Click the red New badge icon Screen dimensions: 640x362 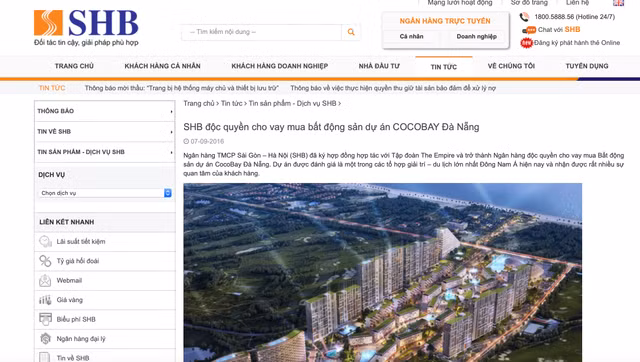coord(527,43)
